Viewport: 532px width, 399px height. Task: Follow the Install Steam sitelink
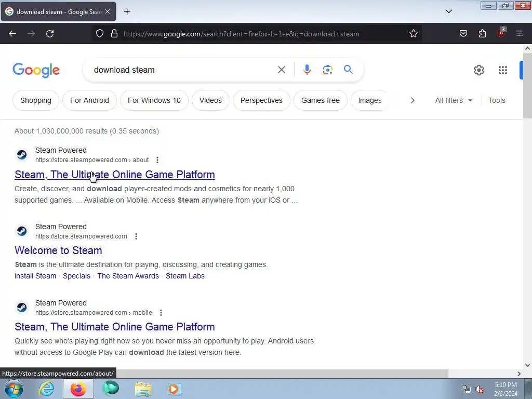click(x=35, y=276)
